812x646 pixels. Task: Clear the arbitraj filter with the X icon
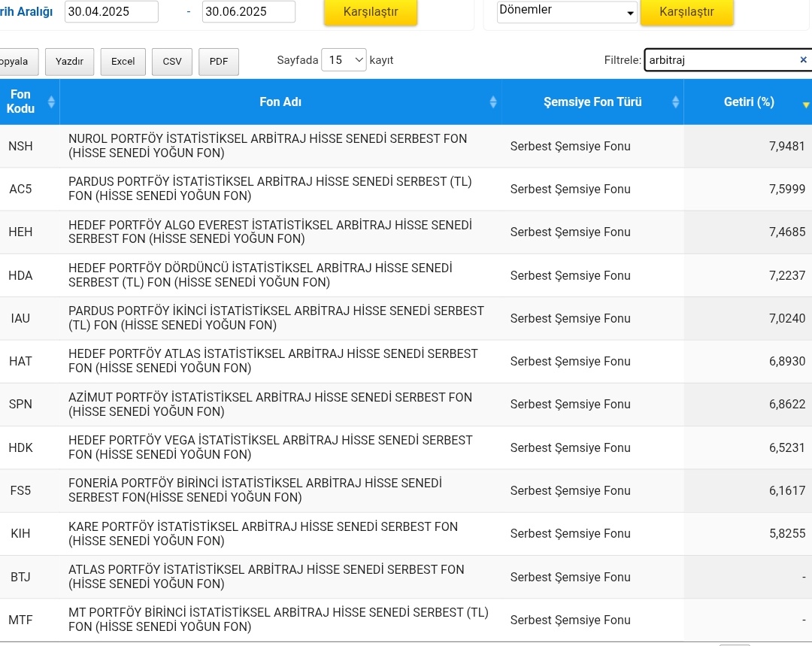tap(803, 59)
